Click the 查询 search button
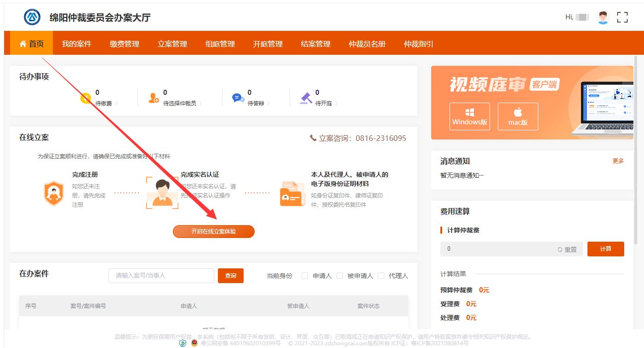 coord(231,275)
